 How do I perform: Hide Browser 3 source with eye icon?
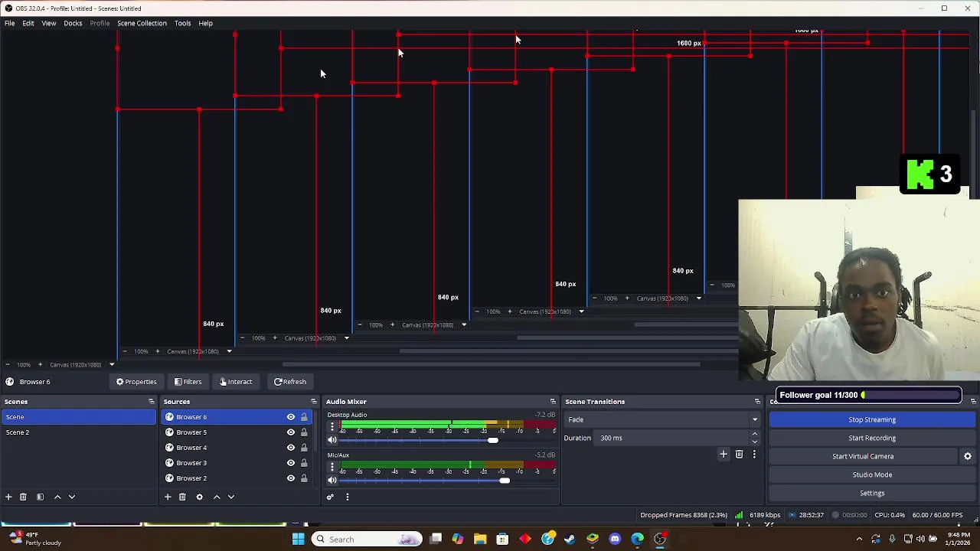(x=291, y=463)
